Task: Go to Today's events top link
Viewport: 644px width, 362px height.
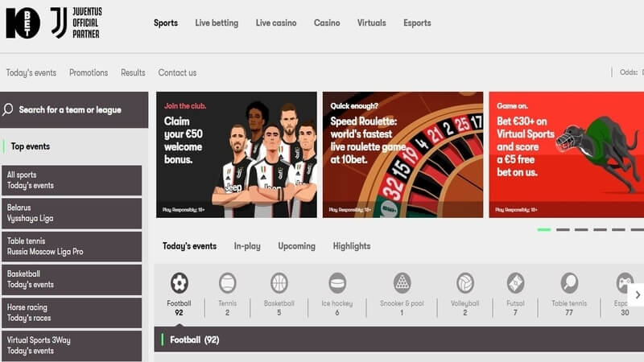Action: coord(31,72)
